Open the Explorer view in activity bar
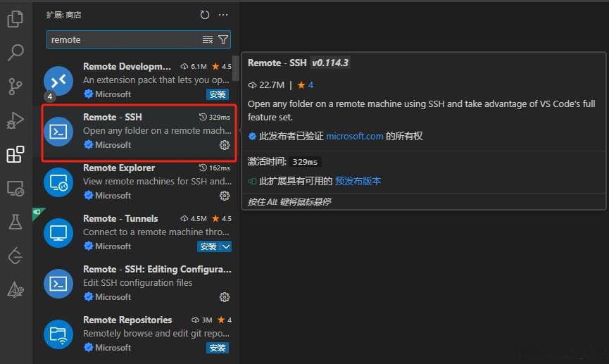 (x=15, y=18)
